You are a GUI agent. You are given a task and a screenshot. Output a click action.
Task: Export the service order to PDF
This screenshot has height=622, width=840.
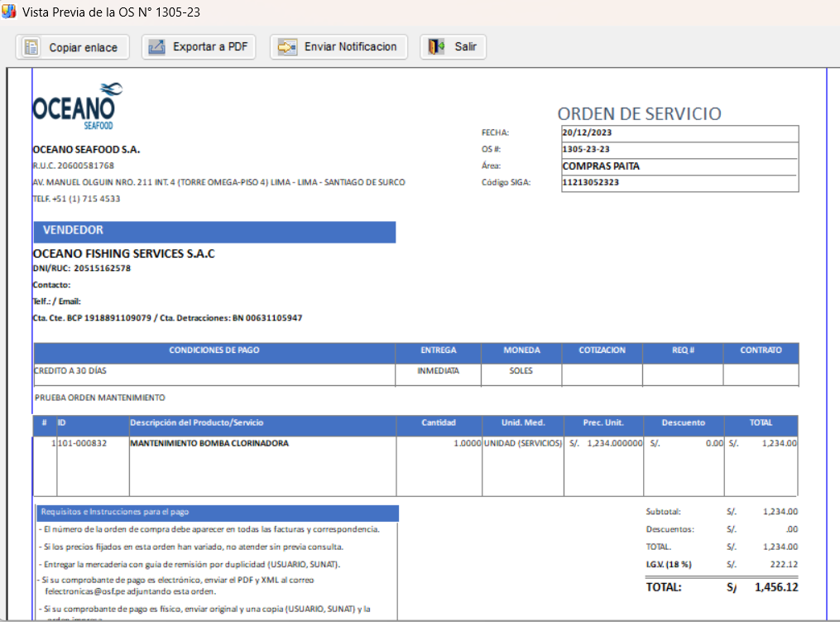click(x=199, y=47)
